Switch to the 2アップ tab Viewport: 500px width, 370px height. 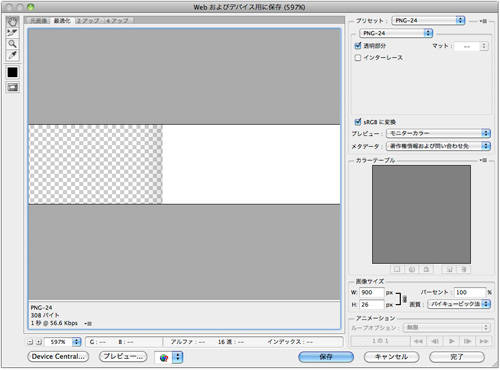pyautogui.click(x=88, y=21)
